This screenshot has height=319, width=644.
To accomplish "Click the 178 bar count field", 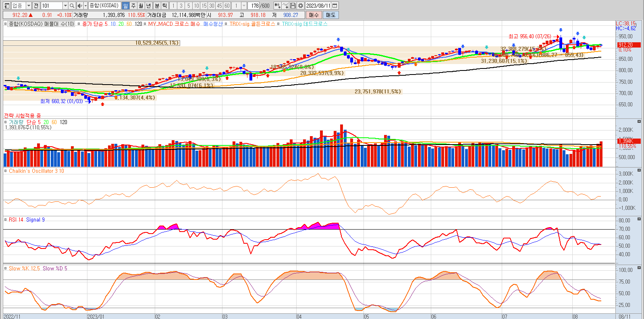I will click(254, 6).
